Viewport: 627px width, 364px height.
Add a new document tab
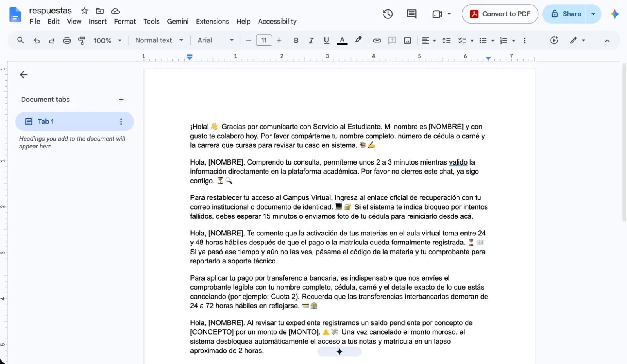121,100
